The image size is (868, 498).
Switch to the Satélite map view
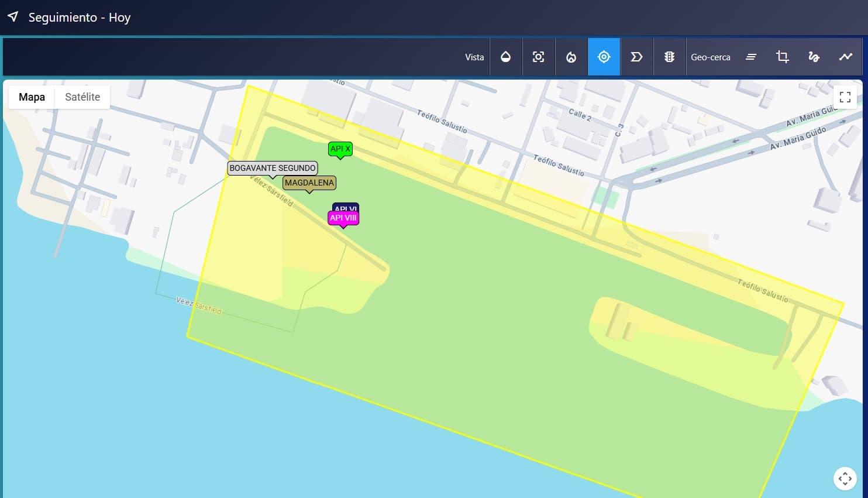82,97
